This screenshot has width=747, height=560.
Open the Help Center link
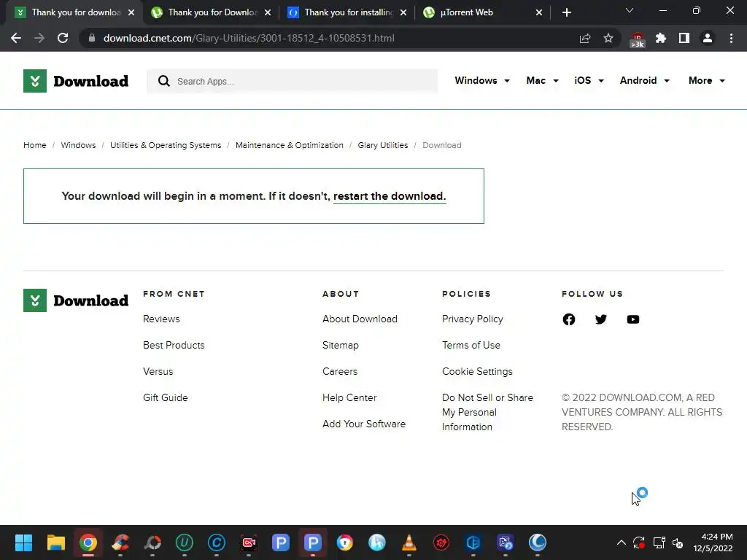pyautogui.click(x=349, y=397)
